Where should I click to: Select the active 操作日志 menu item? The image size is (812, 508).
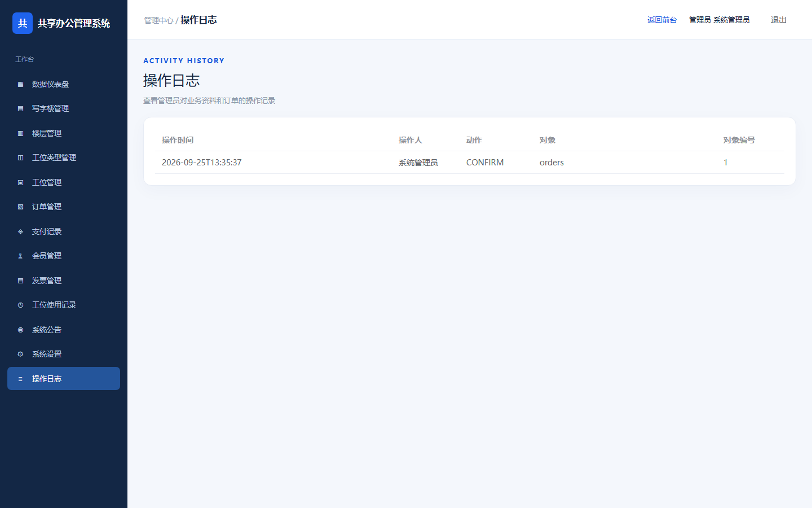64,379
